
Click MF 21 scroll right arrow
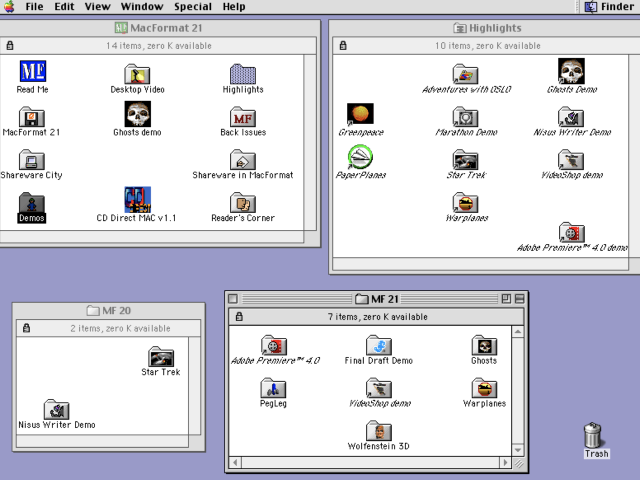click(505, 462)
